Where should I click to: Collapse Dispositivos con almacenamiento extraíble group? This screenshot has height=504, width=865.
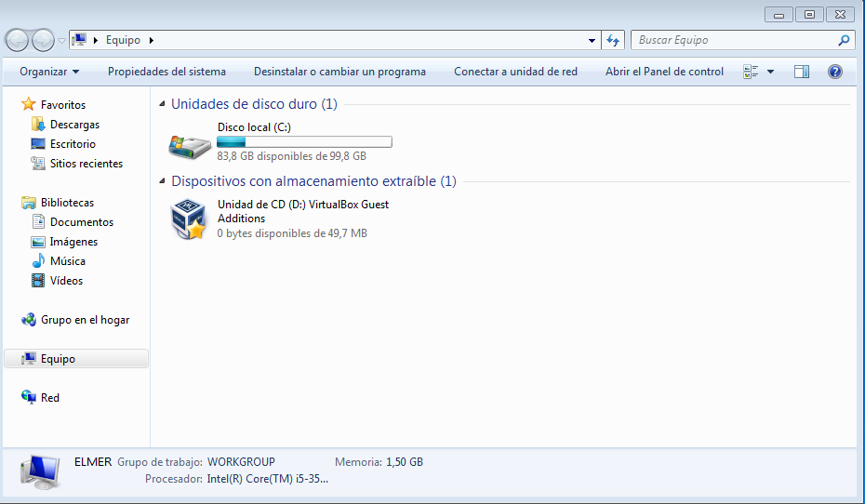tap(162, 181)
